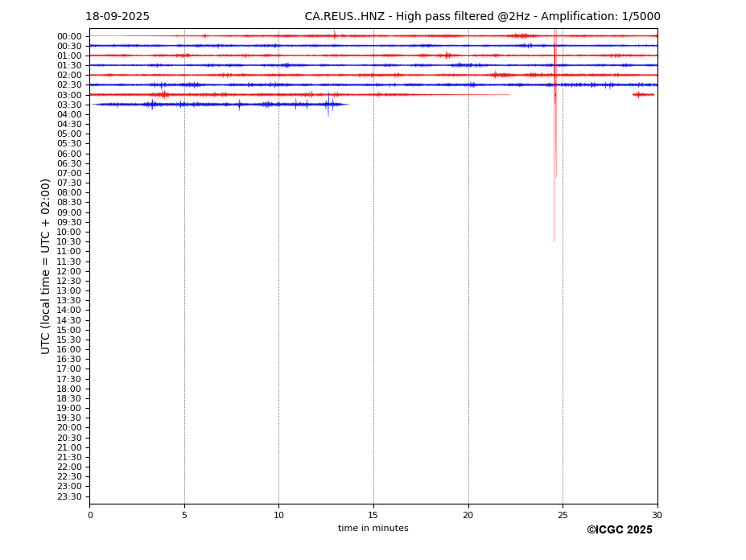
Task: Click the UTC local time y-axis title
Action: pyautogui.click(x=45, y=266)
